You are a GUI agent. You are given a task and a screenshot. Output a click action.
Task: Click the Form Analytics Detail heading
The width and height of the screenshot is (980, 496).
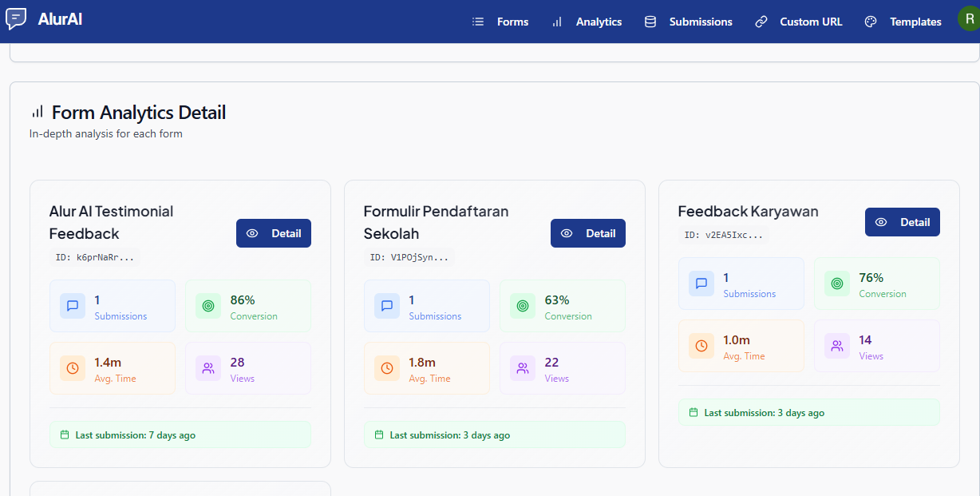coord(139,113)
